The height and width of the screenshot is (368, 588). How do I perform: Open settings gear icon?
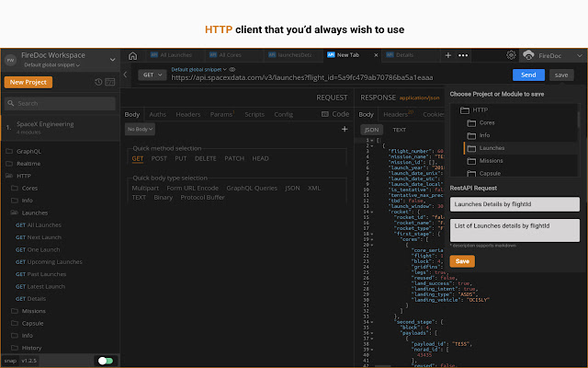512,55
